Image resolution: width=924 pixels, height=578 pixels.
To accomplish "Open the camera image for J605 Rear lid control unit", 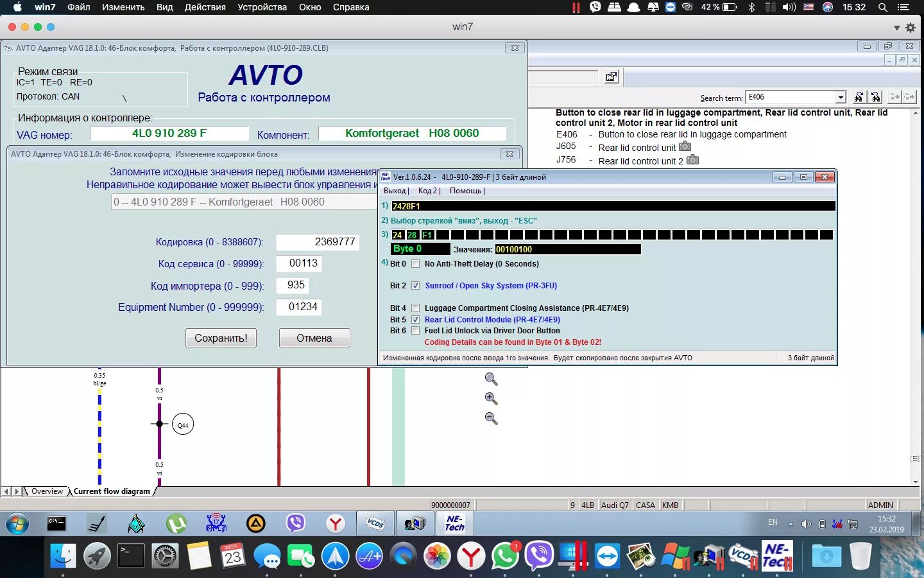I will pyautogui.click(x=685, y=146).
